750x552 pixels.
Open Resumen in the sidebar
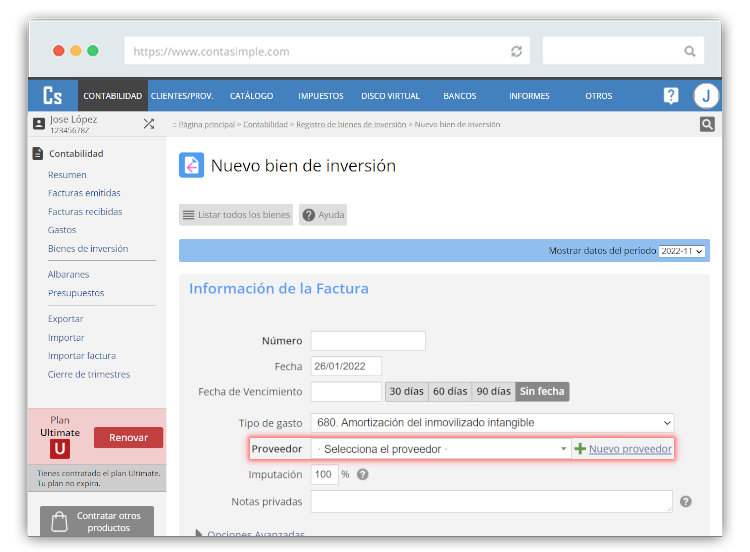[67, 175]
